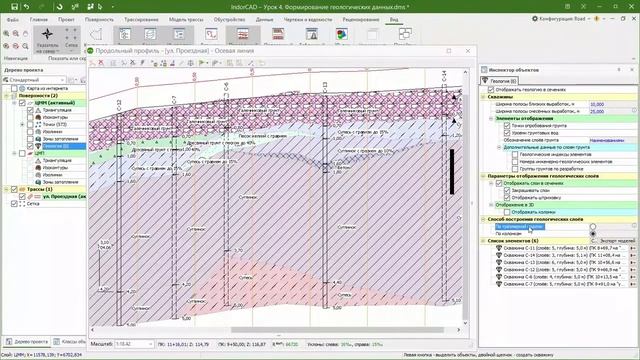This screenshot has width=640, height=360.
Task: Click the green flag icon in profile toolbar
Action: tap(202, 63)
